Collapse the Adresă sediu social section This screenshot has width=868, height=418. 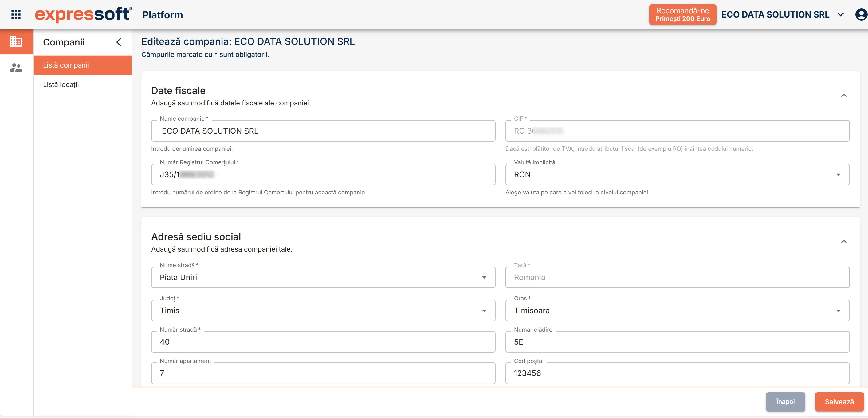pos(844,242)
